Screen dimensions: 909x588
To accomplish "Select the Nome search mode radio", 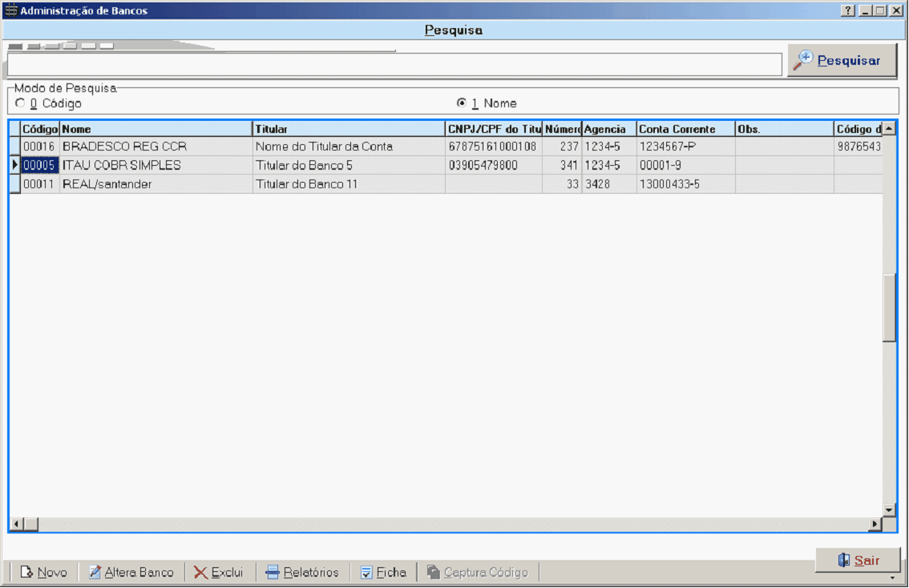I will click(461, 103).
